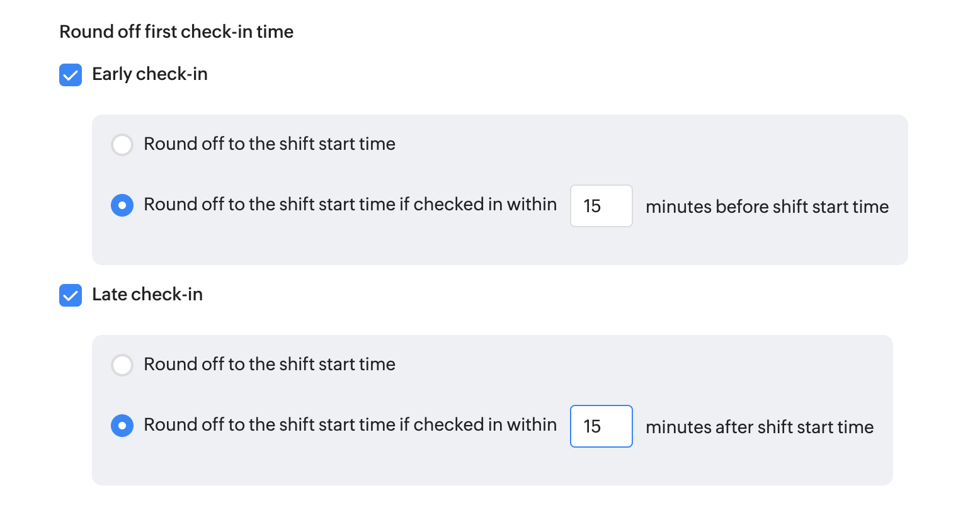Click Late check-in's 'Round off to the shift start time' label

270,365
